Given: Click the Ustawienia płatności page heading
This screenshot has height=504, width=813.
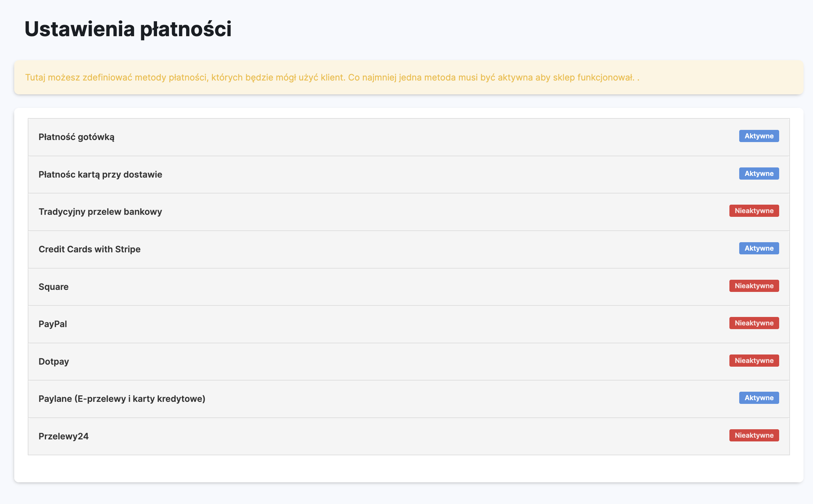Looking at the screenshot, I should (x=128, y=29).
